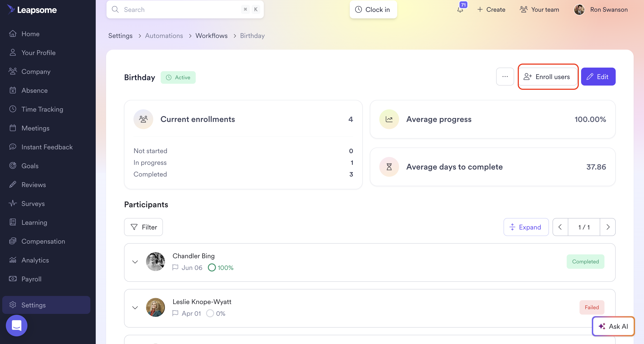Open Analytics in the sidebar
Image resolution: width=644 pixels, height=344 pixels.
pyautogui.click(x=35, y=260)
